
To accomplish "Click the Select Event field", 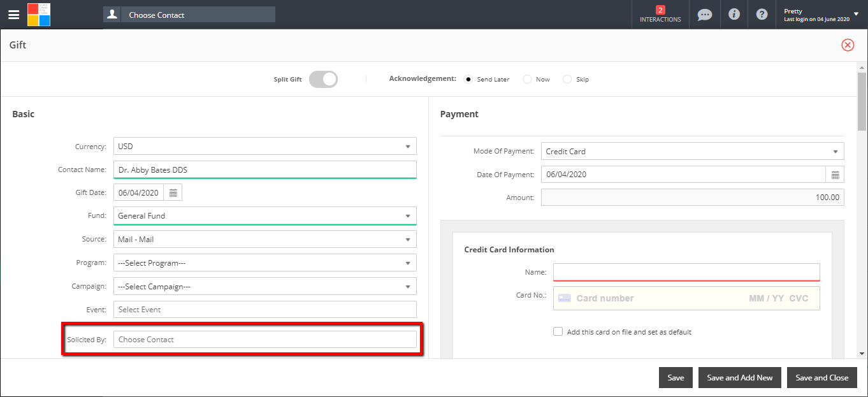I will (265, 310).
